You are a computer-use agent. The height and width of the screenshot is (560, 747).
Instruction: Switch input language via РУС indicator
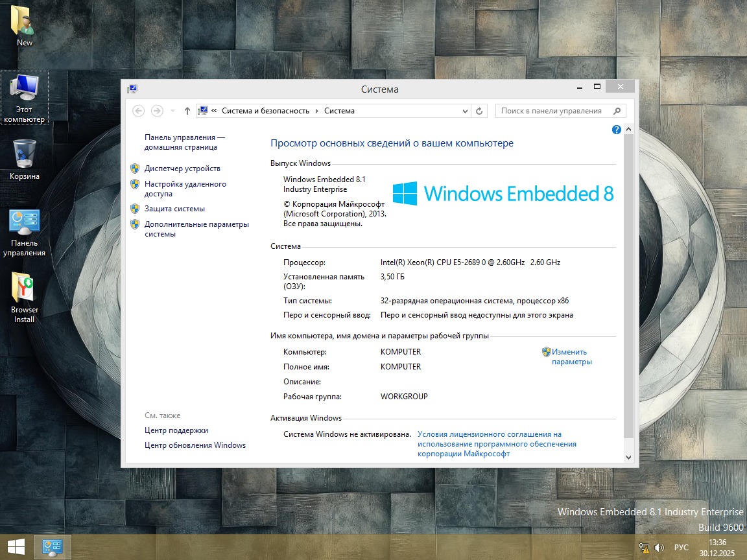click(681, 547)
